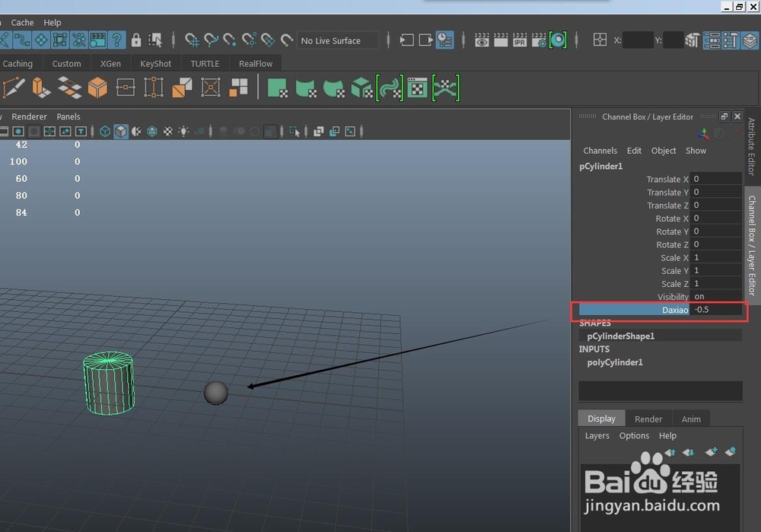Toggle the surfaces selection mask icon
The height and width of the screenshot is (532, 761).
tap(41, 40)
